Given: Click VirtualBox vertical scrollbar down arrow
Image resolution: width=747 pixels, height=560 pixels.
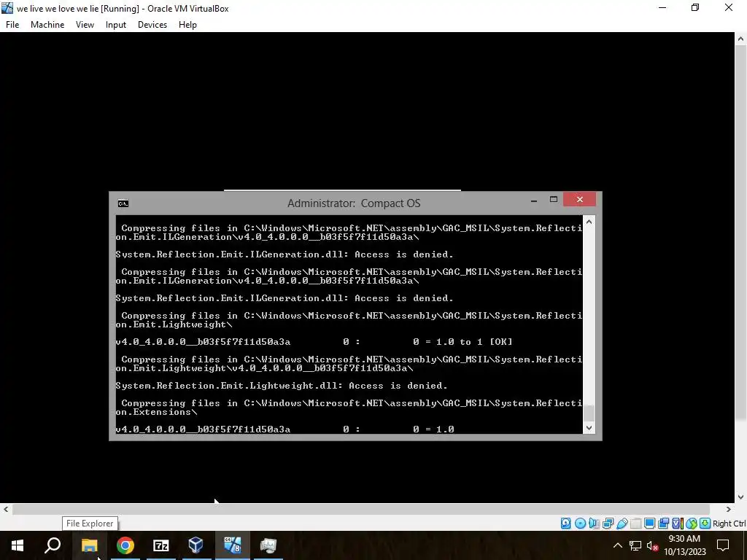Looking at the screenshot, I should click(x=740, y=497).
